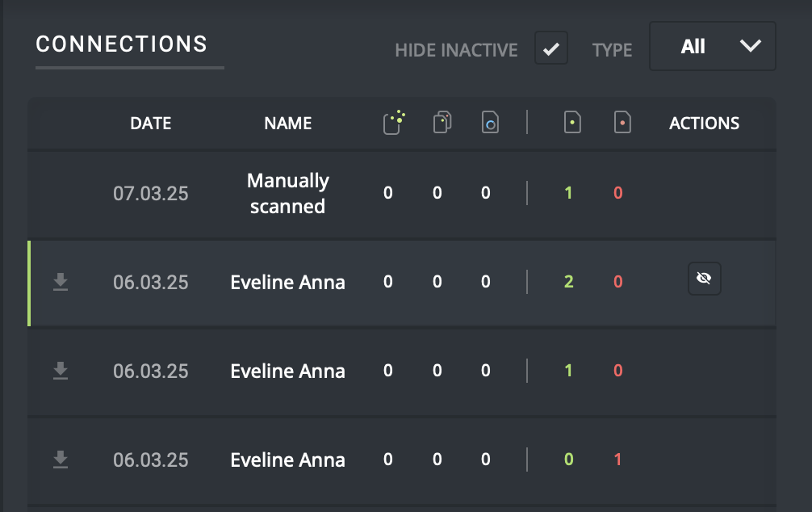Select the Manually scanned connection row

[288, 194]
